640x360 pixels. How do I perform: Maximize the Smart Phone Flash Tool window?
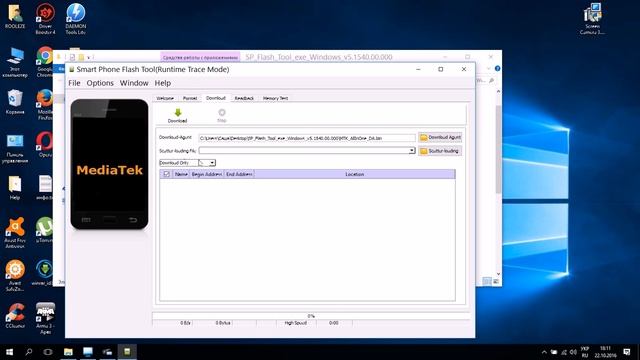click(441, 69)
